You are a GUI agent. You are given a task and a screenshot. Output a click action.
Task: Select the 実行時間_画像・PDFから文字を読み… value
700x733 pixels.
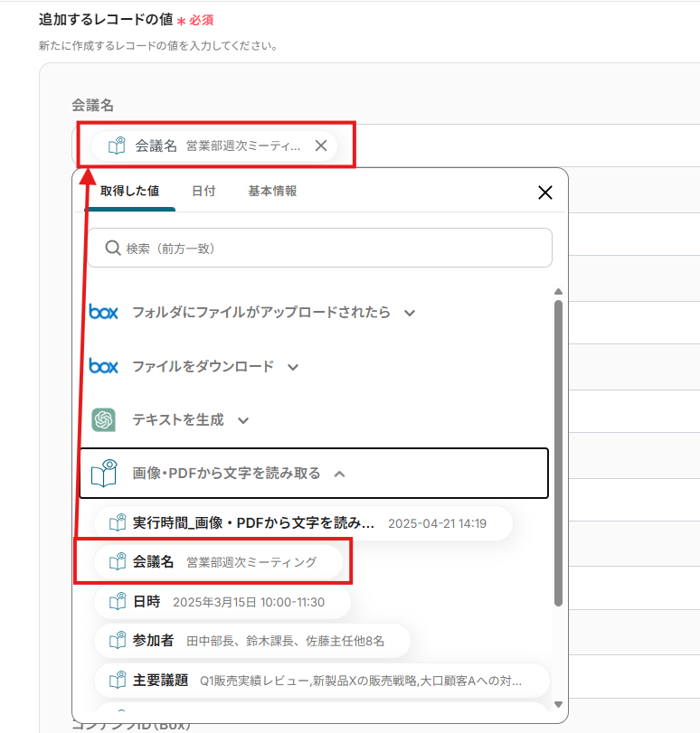[303, 523]
